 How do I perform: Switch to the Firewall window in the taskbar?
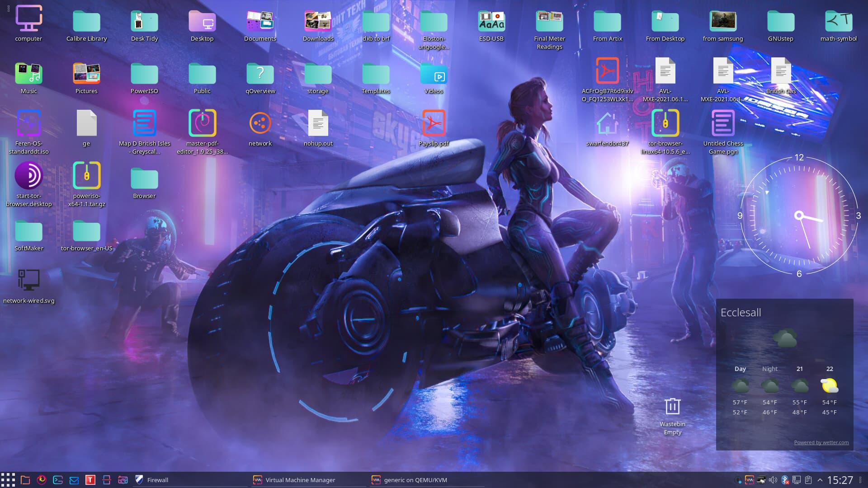coord(190,480)
